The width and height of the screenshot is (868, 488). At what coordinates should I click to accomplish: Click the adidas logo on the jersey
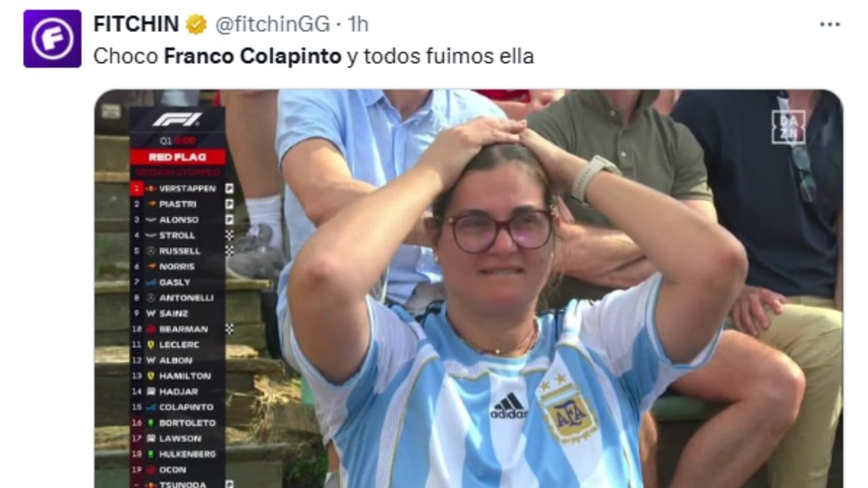pyautogui.click(x=508, y=406)
